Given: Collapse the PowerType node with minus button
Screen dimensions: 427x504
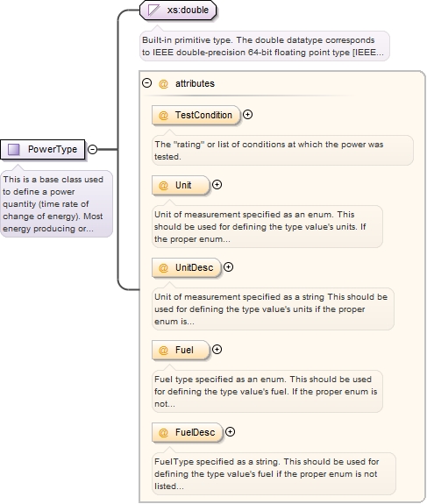Looking at the screenshot, I should (93, 150).
